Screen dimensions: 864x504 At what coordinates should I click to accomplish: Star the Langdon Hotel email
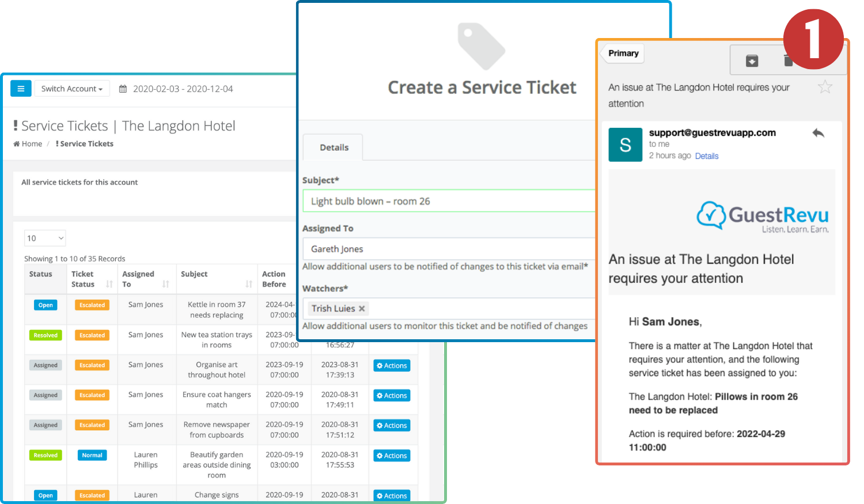pyautogui.click(x=825, y=87)
